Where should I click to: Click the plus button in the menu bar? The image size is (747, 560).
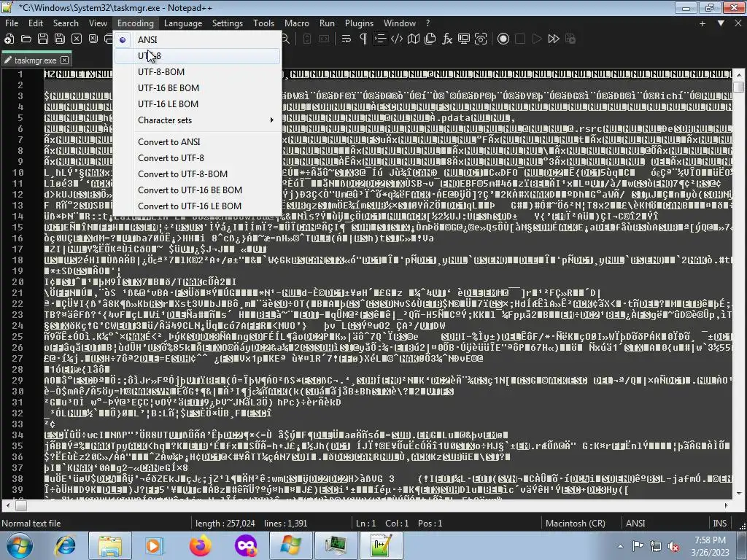tap(703, 23)
